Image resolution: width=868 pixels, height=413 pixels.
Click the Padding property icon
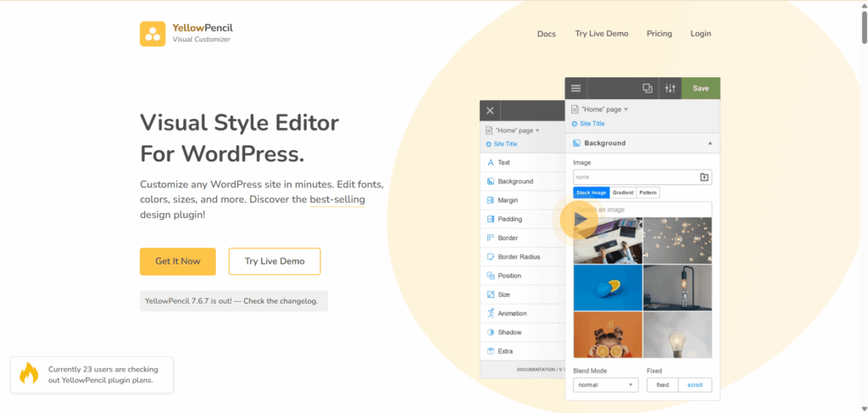click(x=490, y=220)
